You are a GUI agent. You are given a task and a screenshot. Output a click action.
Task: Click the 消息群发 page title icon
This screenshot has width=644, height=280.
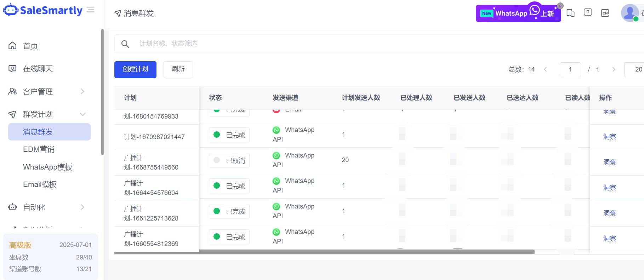coord(118,13)
